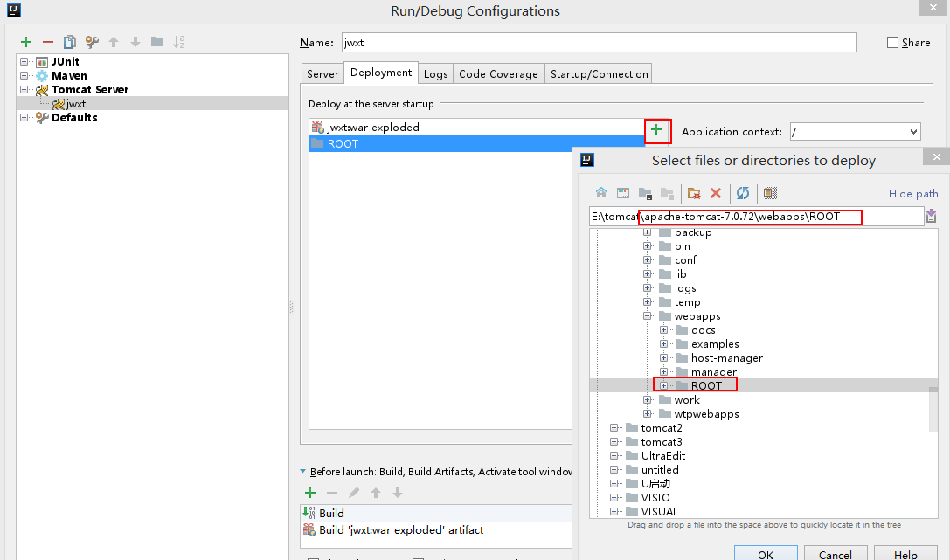Select ROOT entry in deployment list
950x560 pixels.
(477, 143)
